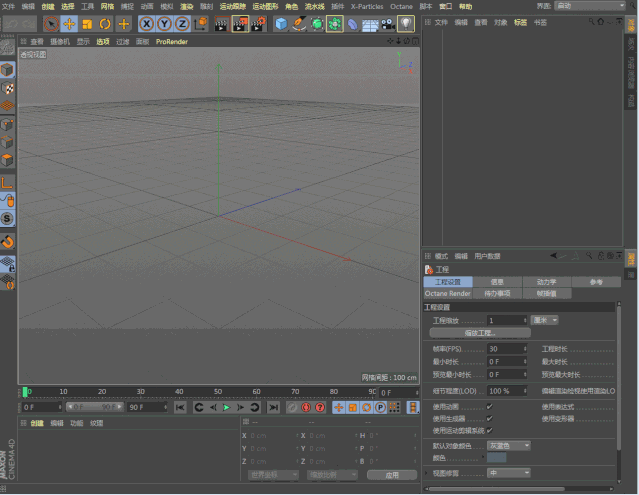Open the 世界坐标 coordinate dropdown

click(273, 475)
